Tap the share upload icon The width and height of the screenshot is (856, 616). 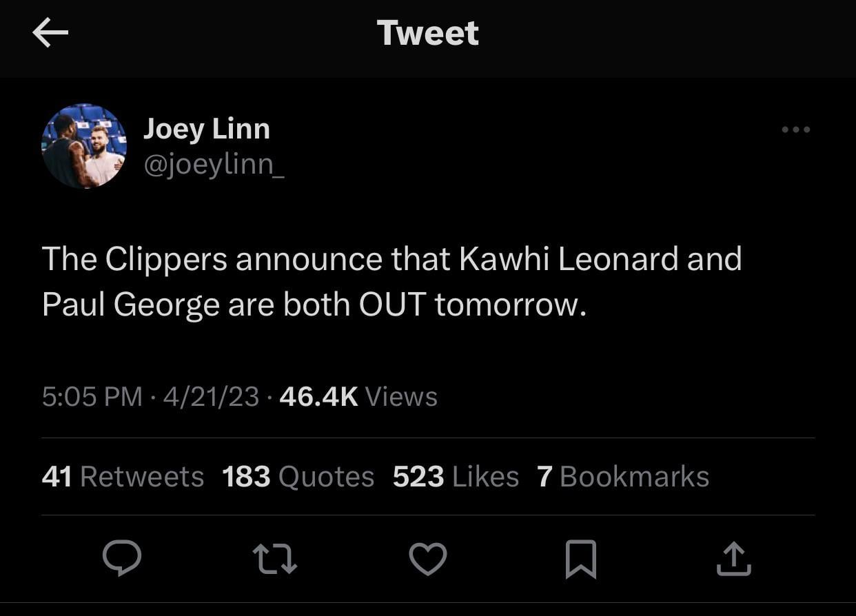(733, 558)
